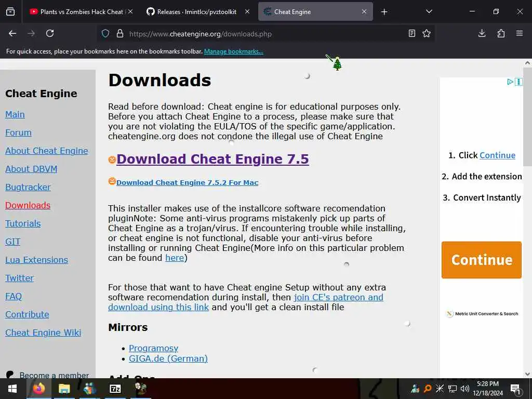The width and height of the screenshot is (532, 399).
Task: Click the AdChoices triangle icon
Action: 510,82
